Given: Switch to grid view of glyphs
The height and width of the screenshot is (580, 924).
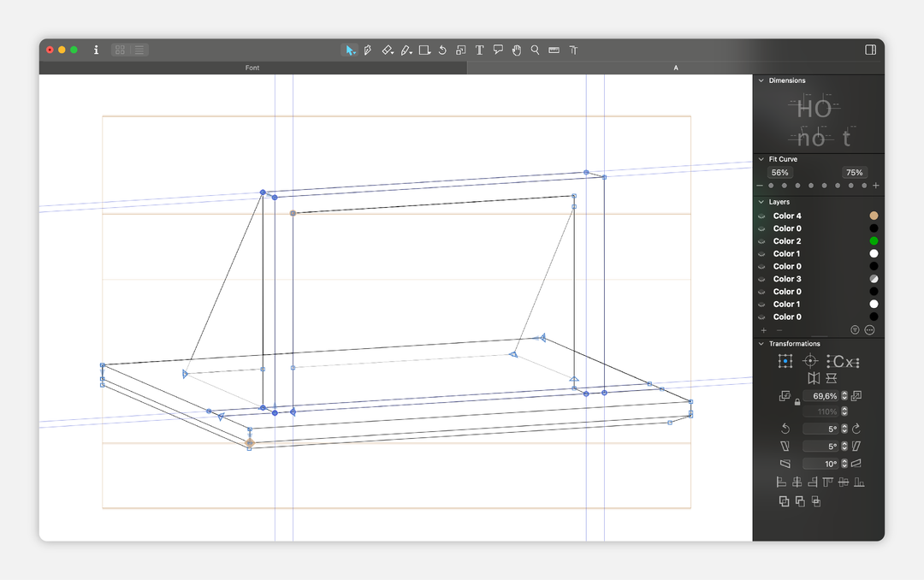Looking at the screenshot, I should click(121, 50).
